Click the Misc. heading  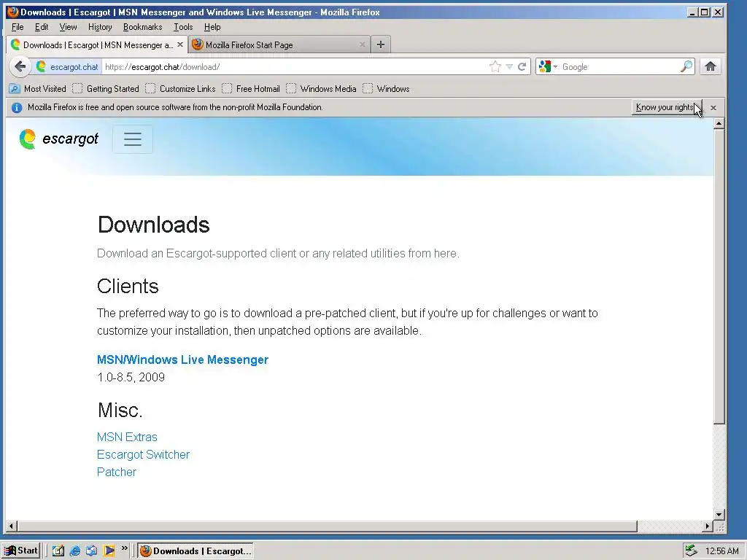click(120, 410)
